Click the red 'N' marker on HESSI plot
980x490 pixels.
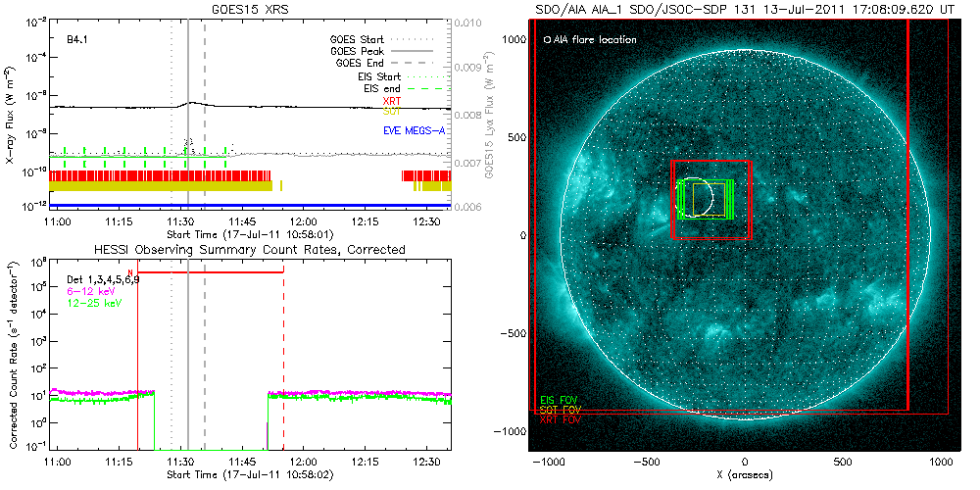pyautogui.click(x=130, y=272)
